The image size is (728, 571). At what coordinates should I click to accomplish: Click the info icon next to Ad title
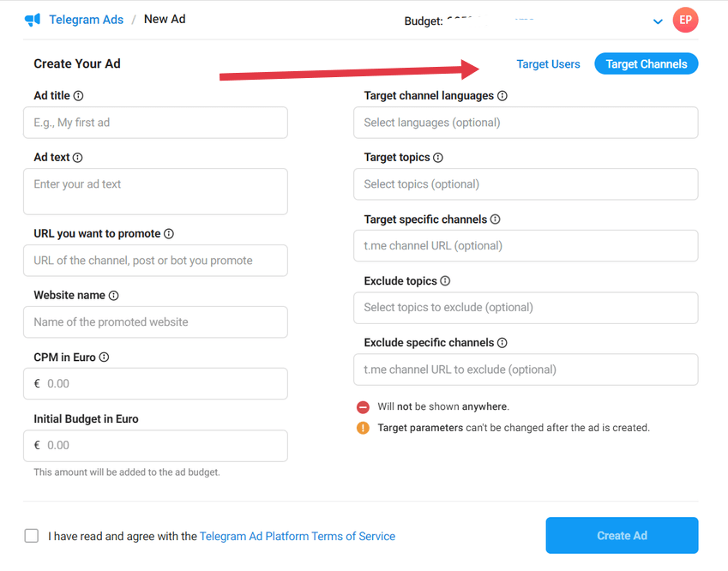(79, 96)
